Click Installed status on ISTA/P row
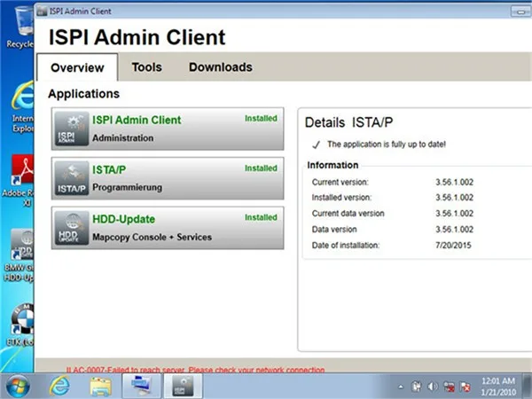532x399 pixels. [261, 168]
